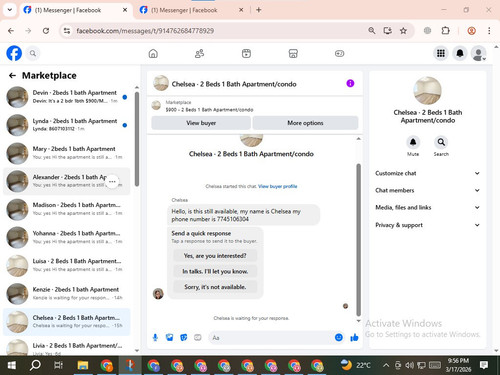The width and height of the screenshot is (500, 375).
Task: Click the Aa message input field
Action: pyautogui.click(x=271, y=338)
